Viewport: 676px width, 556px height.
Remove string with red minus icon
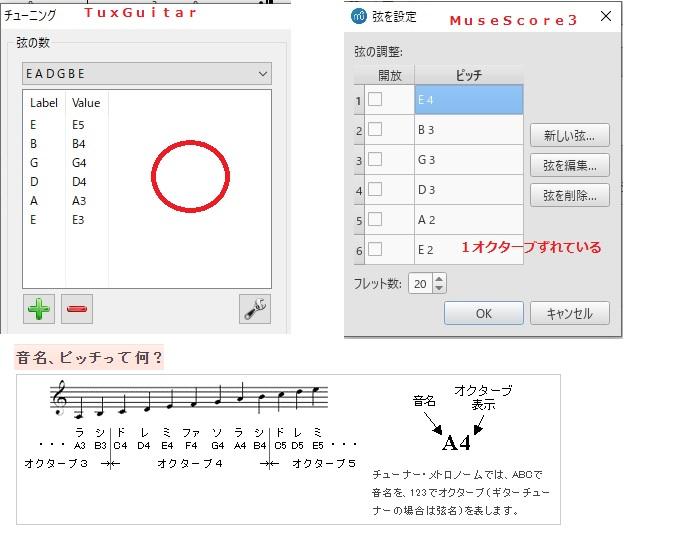pyautogui.click(x=77, y=309)
